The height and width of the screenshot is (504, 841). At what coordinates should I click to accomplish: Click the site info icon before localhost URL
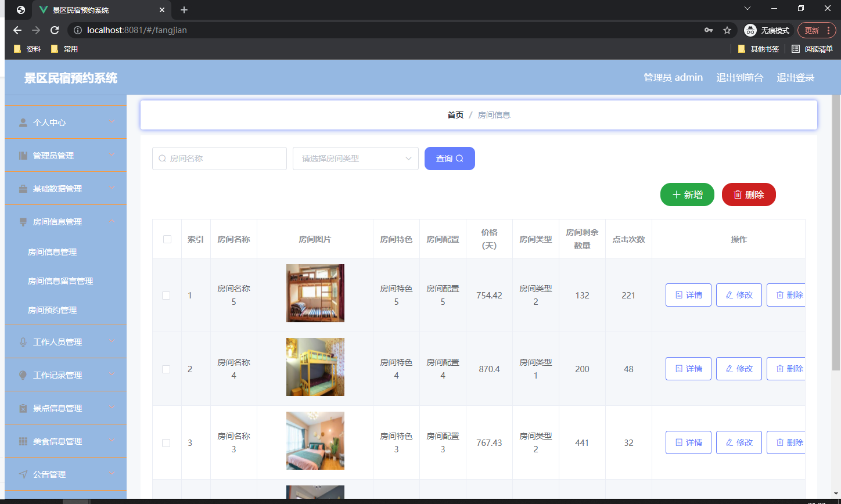pos(78,30)
